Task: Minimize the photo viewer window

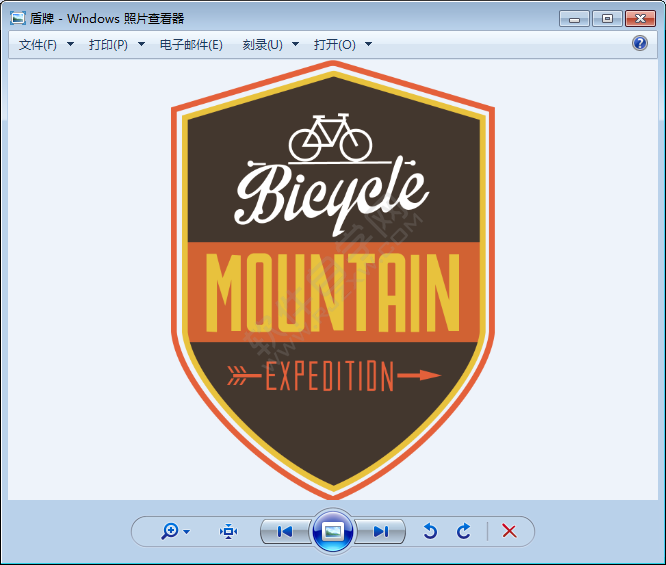Action: (x=574, y=18)
